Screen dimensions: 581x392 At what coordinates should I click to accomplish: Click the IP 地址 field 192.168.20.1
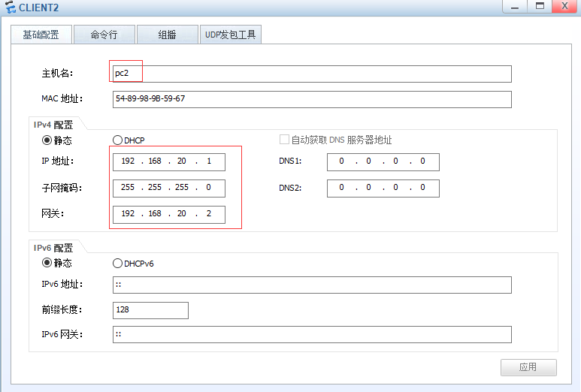[169, 161]
